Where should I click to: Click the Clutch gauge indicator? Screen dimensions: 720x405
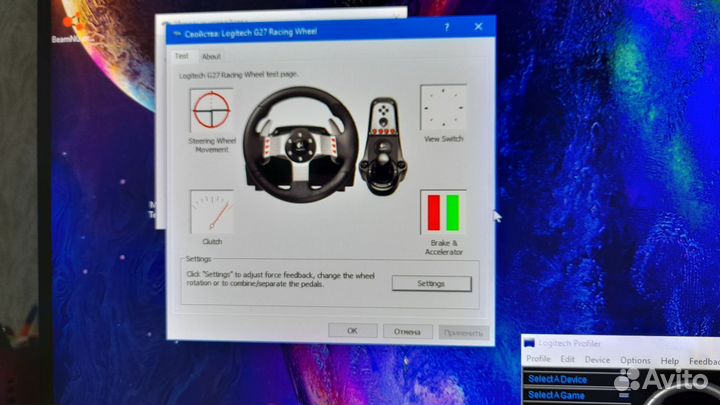point(212,212)
